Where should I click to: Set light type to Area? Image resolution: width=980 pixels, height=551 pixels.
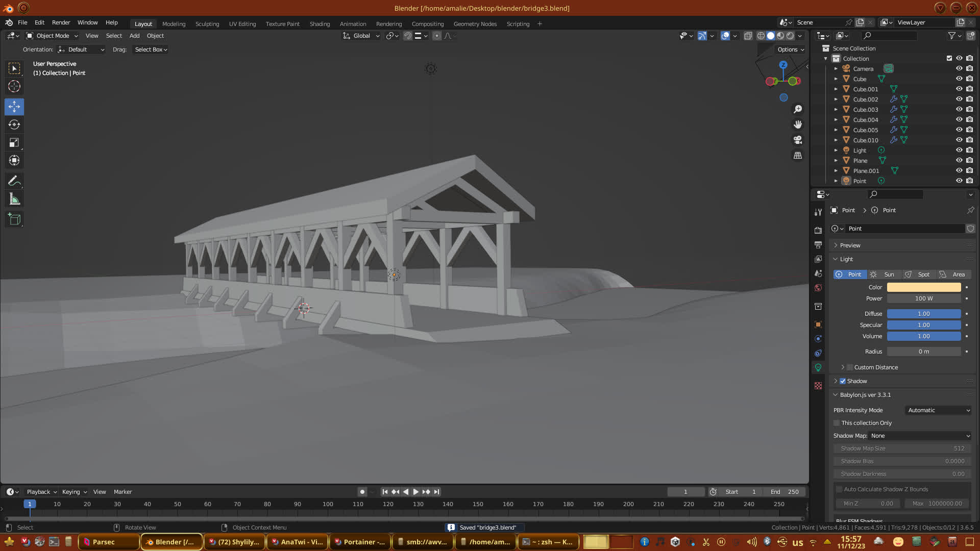(953, 274)
